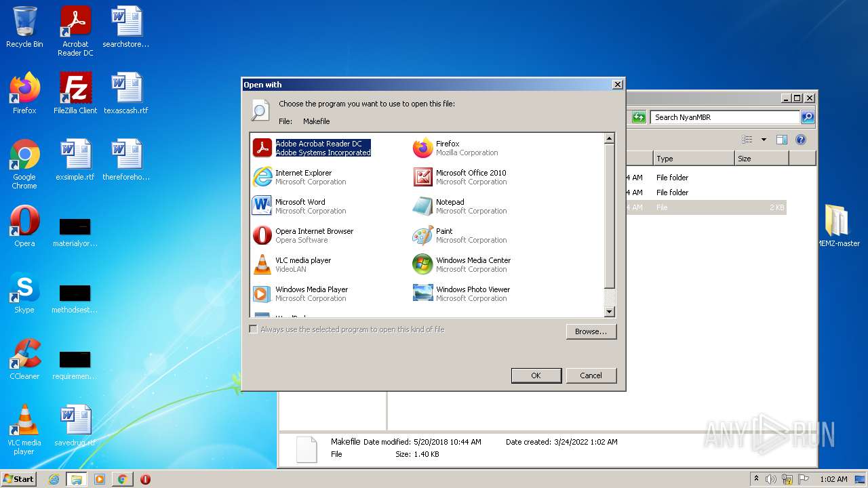Select savedrug.rtf desktop file

click(75, 426)
